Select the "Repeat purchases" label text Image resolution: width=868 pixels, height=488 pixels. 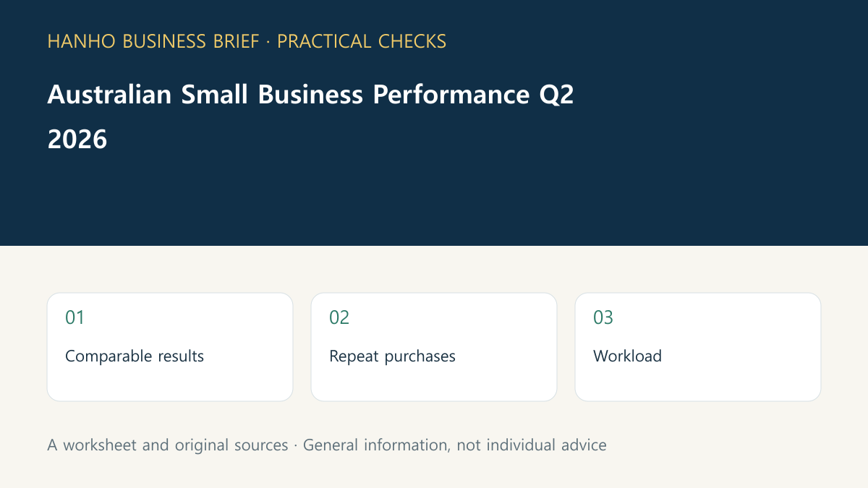[x=392, y=356]
